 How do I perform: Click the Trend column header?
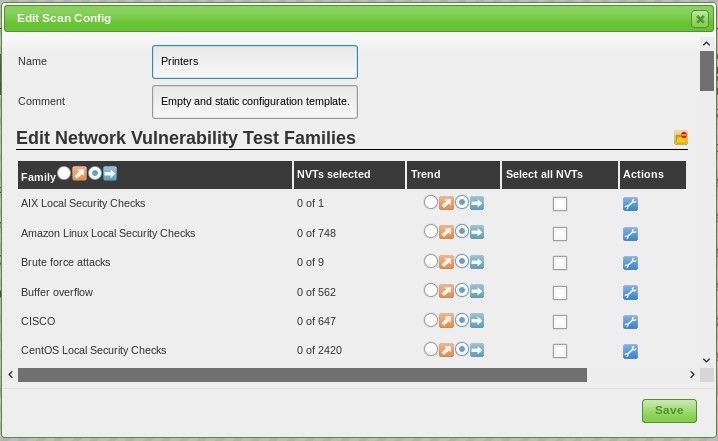point(453,174)
